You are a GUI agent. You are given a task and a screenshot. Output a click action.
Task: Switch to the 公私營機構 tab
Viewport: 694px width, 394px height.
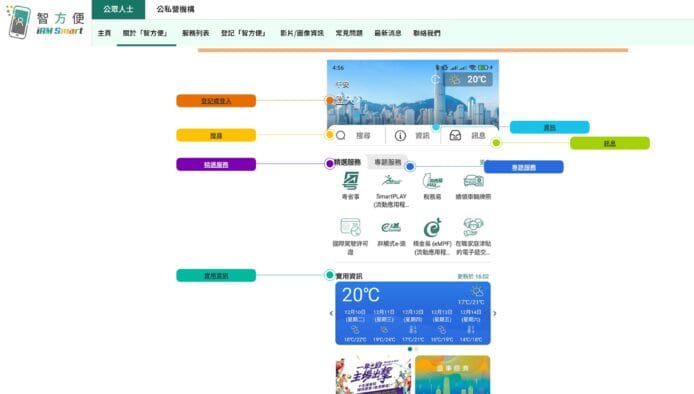coord(175,9)
